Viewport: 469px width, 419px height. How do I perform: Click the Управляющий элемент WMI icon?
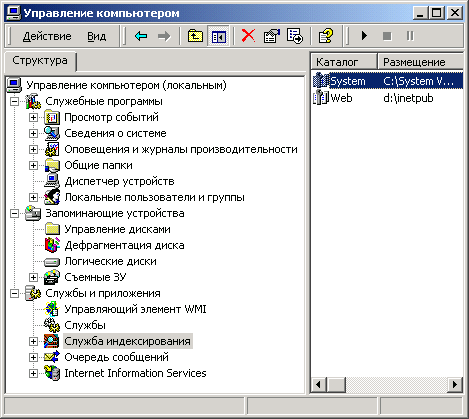pyautogui.click(x=52, y=309)
